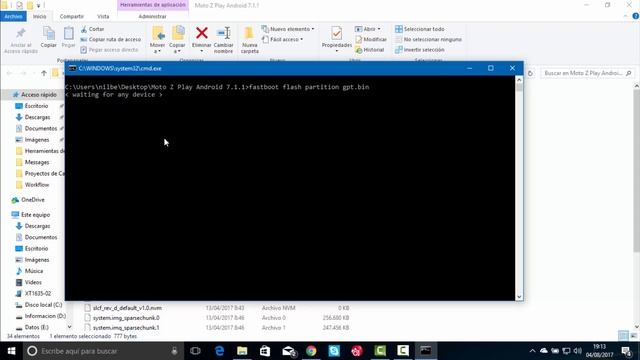Click cmd window scrollbar up arrow
The height and width of the screenshot is (360, 640).
[x=519, y=80]
